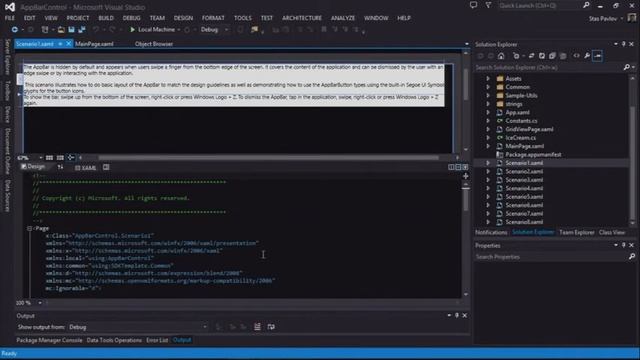Viewport: 640px width, 360px height.
Task: Switch to the XAML view button
Action: tap(86, 167)
